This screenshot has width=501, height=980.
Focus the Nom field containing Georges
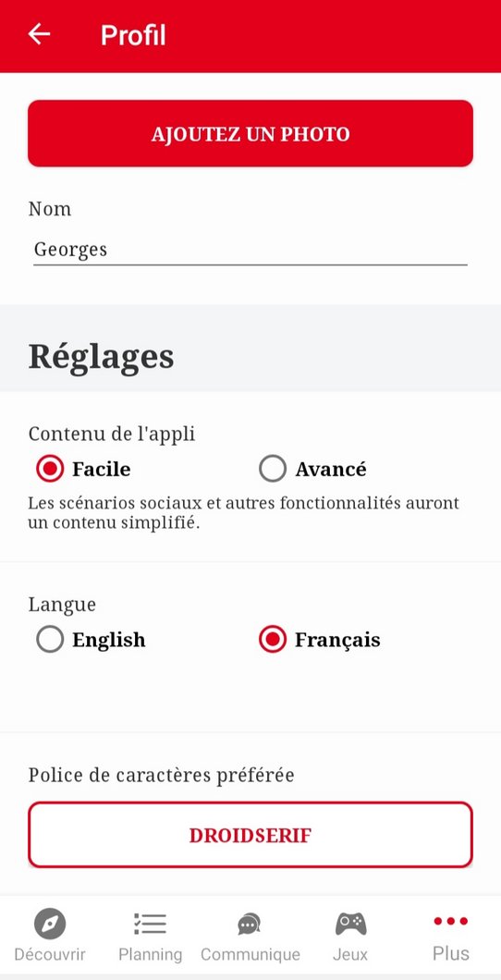250,250
